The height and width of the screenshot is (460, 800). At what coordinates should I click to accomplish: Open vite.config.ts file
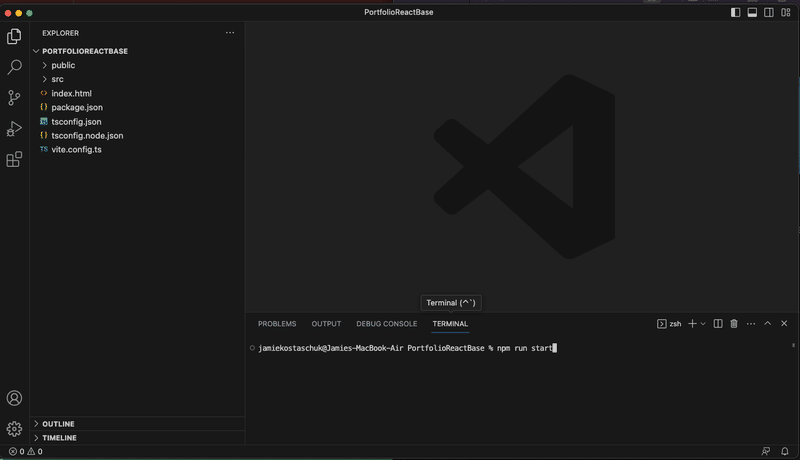pos(76,149)
